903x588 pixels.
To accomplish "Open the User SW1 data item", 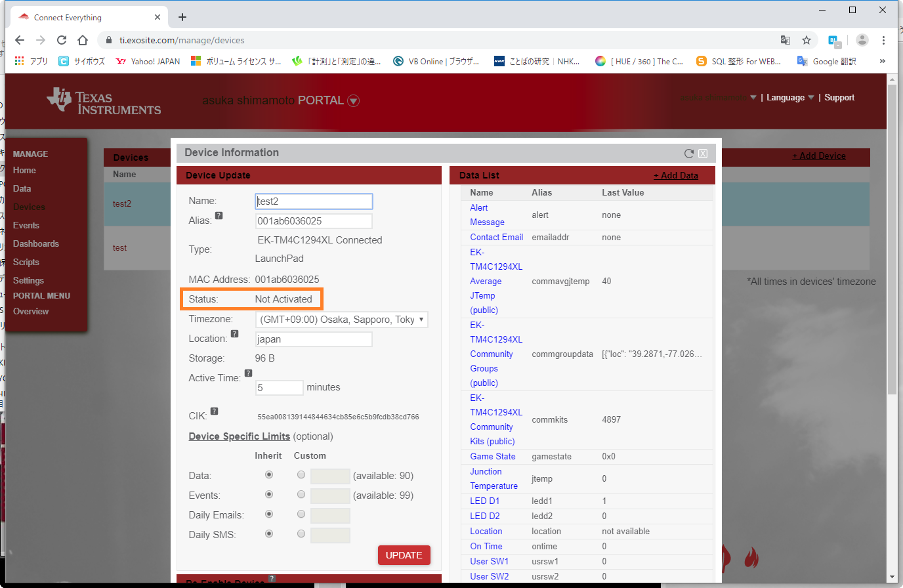I will click(x=490, y=561).
